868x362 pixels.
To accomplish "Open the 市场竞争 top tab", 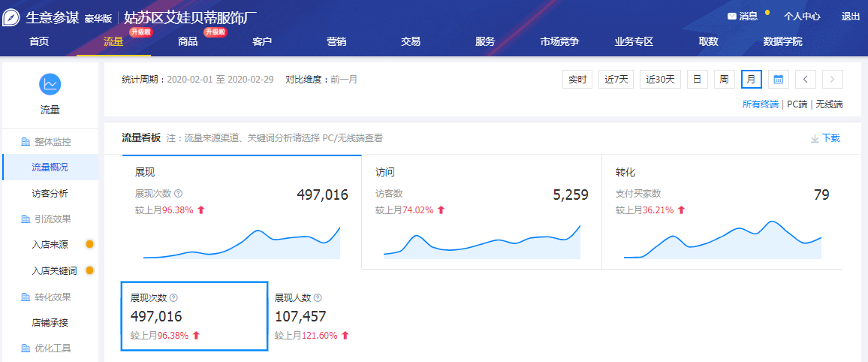I will click(x=559, y=41).
